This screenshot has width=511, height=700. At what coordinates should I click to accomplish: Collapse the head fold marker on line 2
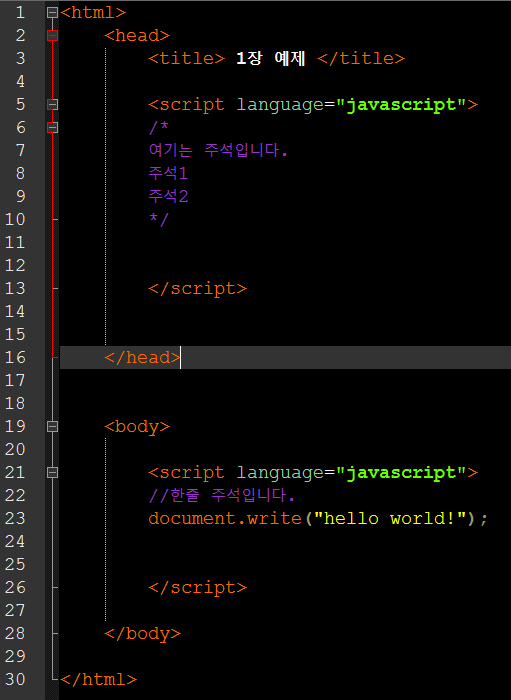pos(52,36)
